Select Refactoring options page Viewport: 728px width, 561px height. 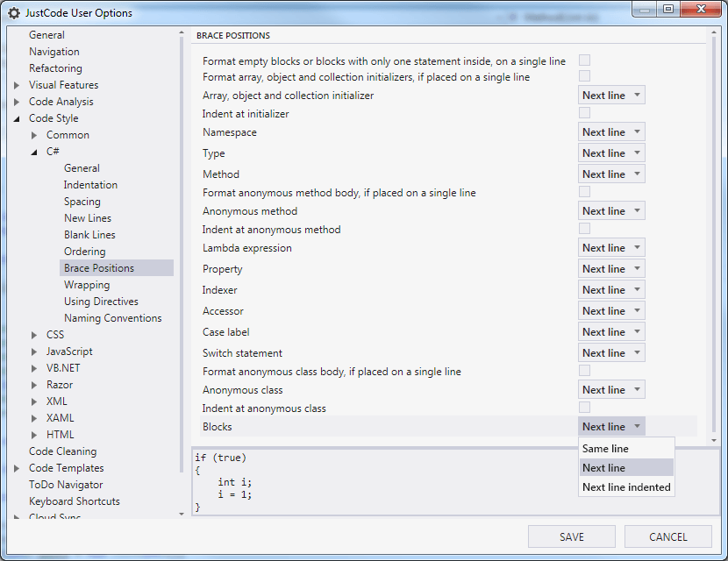pyautogui.click(x=55, y=68)
